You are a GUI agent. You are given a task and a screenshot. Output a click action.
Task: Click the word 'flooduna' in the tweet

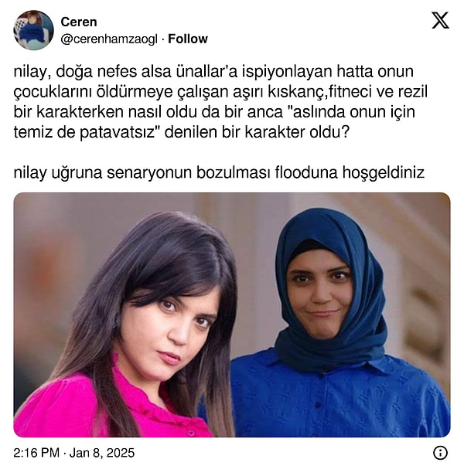(x=306, y=172)
